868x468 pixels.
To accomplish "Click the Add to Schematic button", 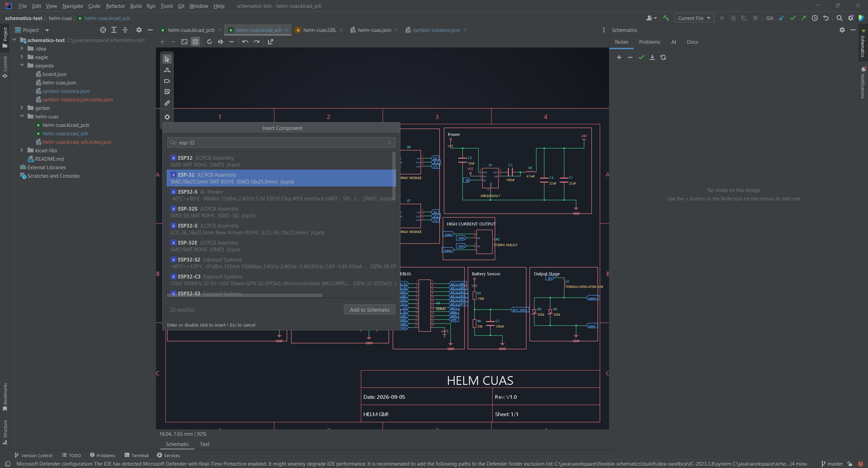I will click(x=369, y=310).
